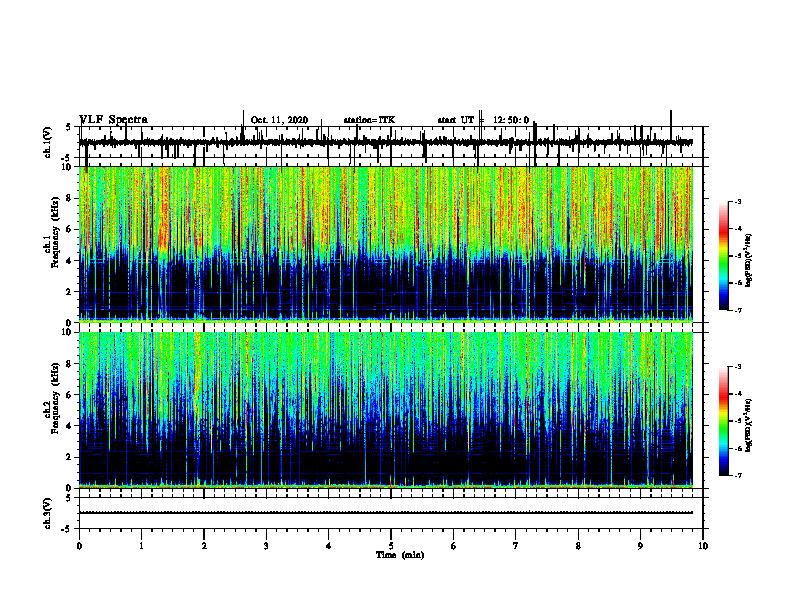Viewport: 792px width, 612px height.
Task: Click the ch.1 frequency tick "6"
Action: pyautogui.click(x=70, y=230)
